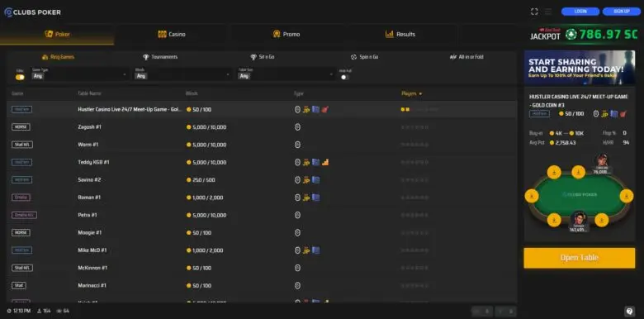The height and width of the screenshot is (319, 644).
Task: Select the Sit n Go tab
Action: (x=262, y=57)
